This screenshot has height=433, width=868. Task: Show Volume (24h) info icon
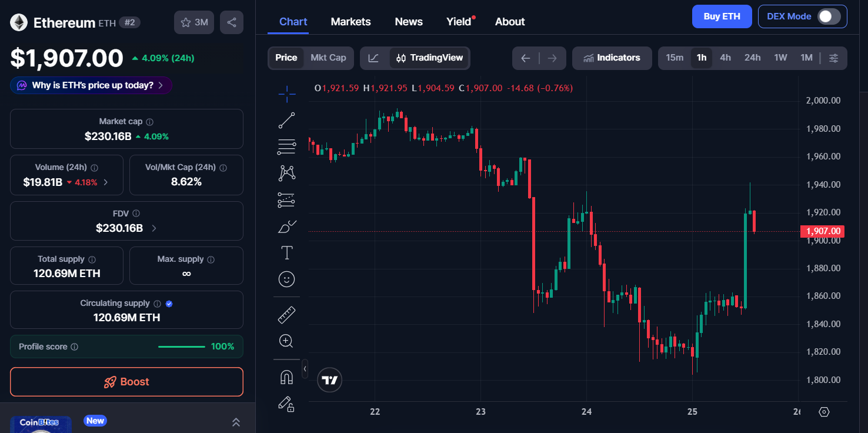[x=95, y=168]
